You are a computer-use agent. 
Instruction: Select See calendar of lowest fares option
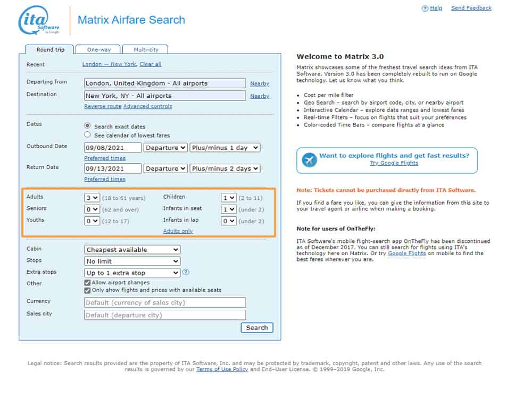[x=88, y=134]
